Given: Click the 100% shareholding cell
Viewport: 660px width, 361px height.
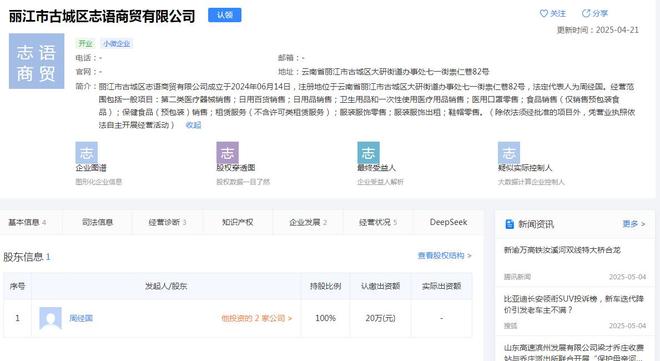Looking at the screenshot, I should 325,318.
